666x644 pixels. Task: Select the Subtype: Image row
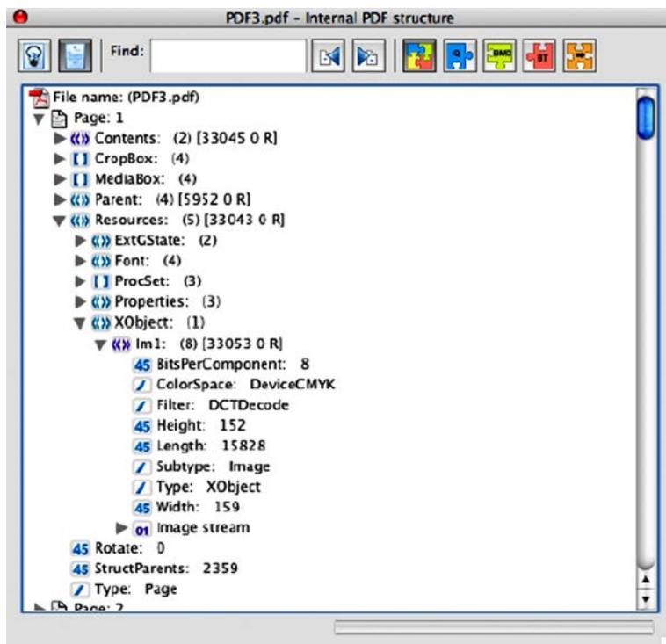214,467
